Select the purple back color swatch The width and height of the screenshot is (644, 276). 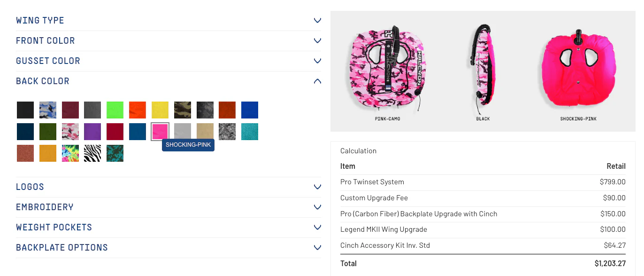tap(92, 132)
